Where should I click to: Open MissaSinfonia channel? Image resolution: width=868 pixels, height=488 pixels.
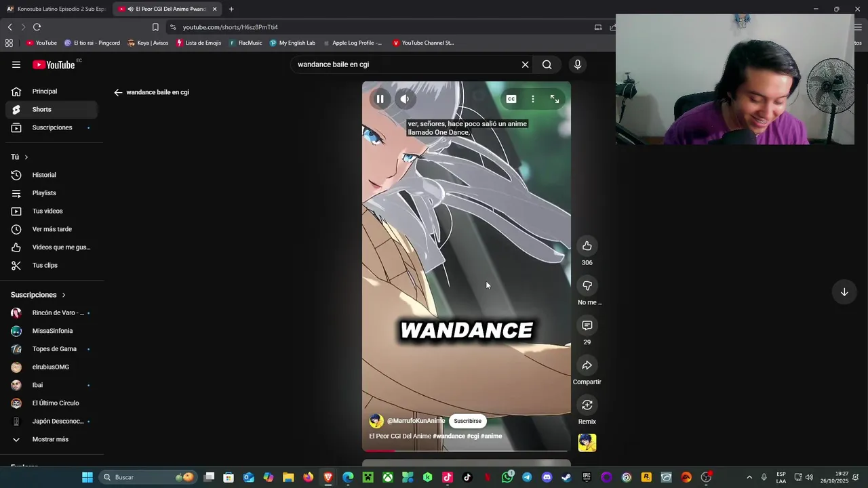click(x=51, y=331)
